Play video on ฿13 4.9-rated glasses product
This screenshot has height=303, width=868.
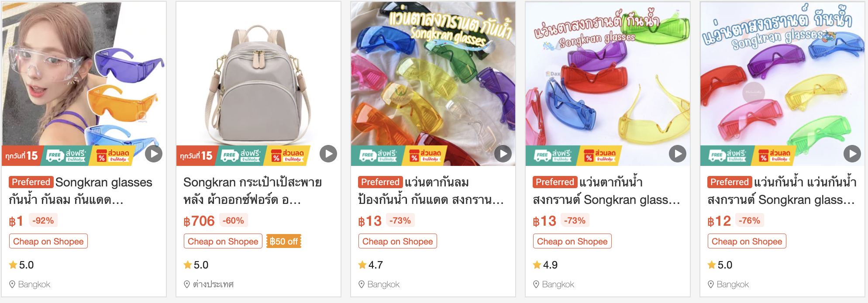pos(678,154)
